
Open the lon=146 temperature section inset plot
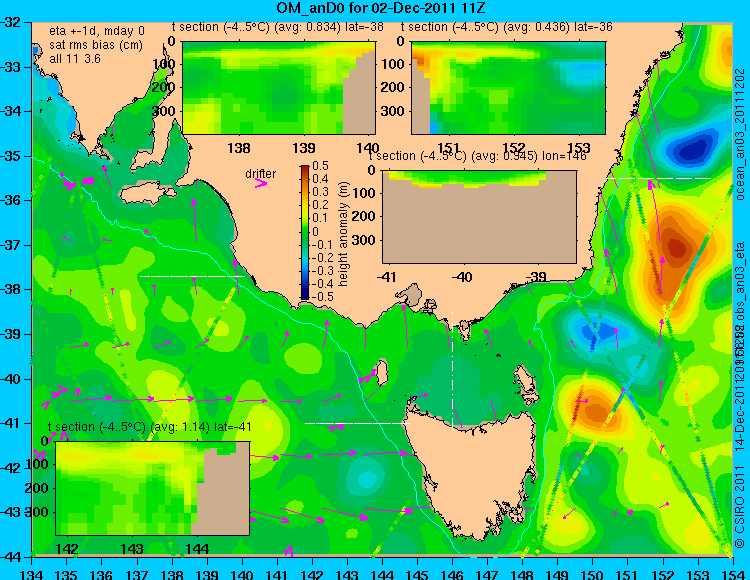pos(479,217)
